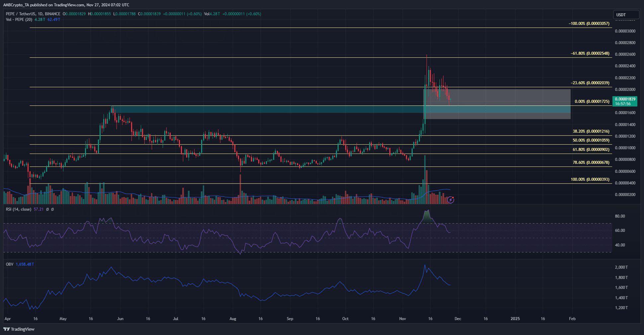
Task: Click the Jun label on time axis
Action: [x=120, y=319]
